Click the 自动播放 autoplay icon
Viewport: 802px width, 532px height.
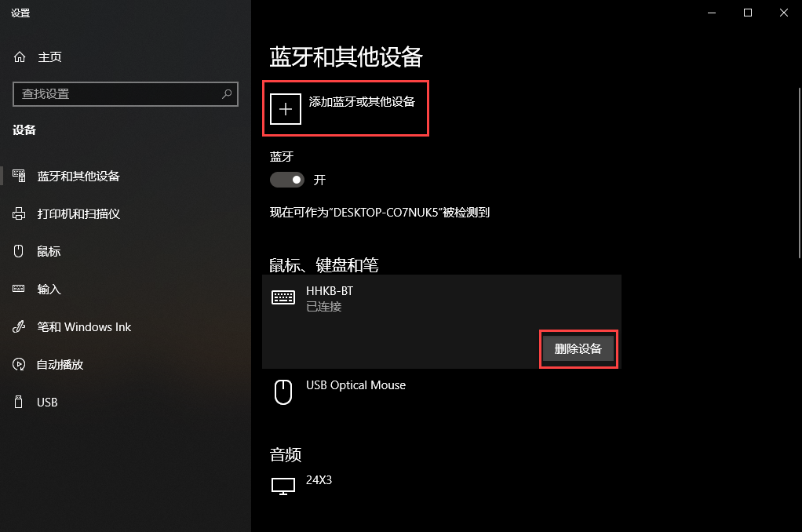coord(18,364)
